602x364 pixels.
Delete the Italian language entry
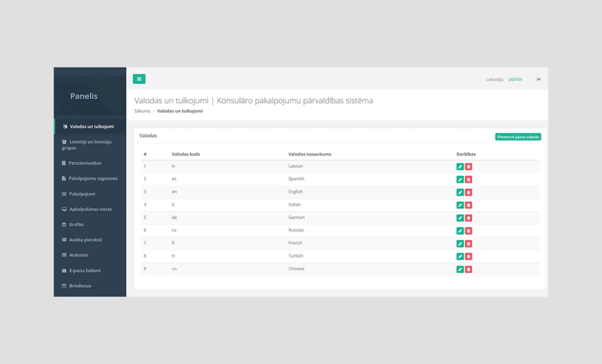click(x=468, y=205)
